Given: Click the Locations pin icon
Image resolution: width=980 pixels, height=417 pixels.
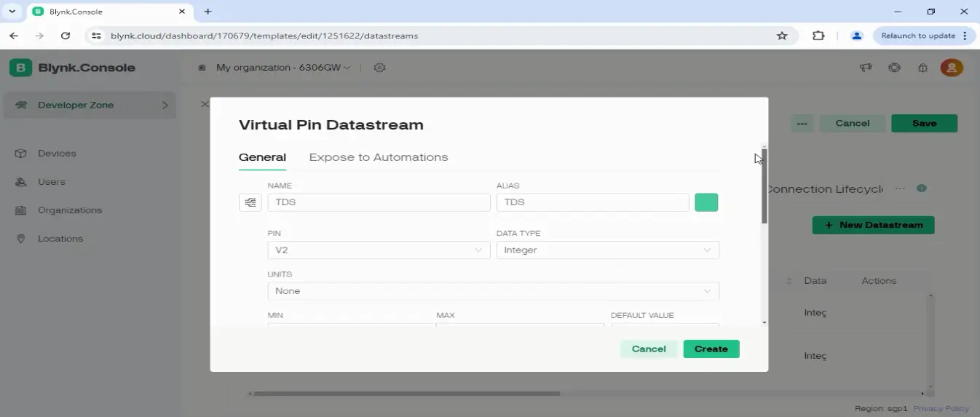Looking at the screenshot, I should (21, 239).
